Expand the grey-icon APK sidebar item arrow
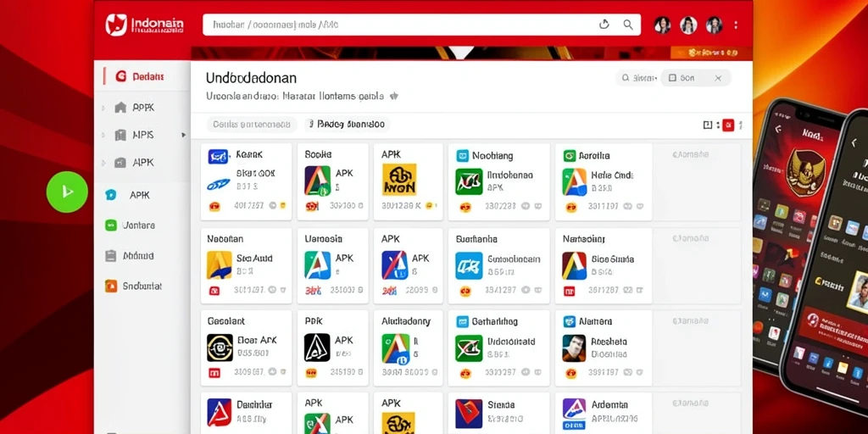Viewport: 868px width, 434px height. (103, 163)
